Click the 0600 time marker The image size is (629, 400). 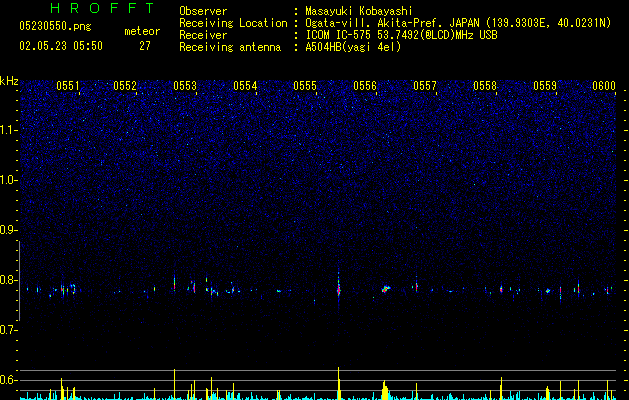(604, 86)
